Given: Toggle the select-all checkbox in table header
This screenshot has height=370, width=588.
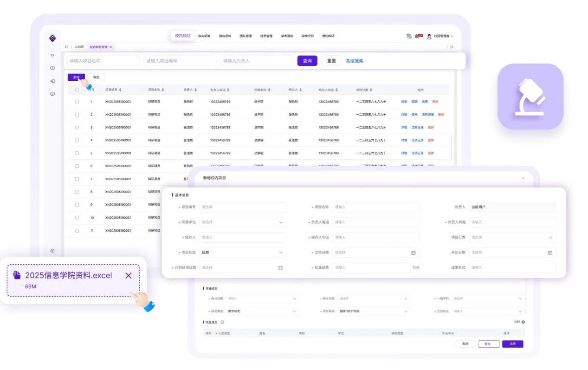Looking at the screenshot, I should pyautogui.click(x=77, y=90).
